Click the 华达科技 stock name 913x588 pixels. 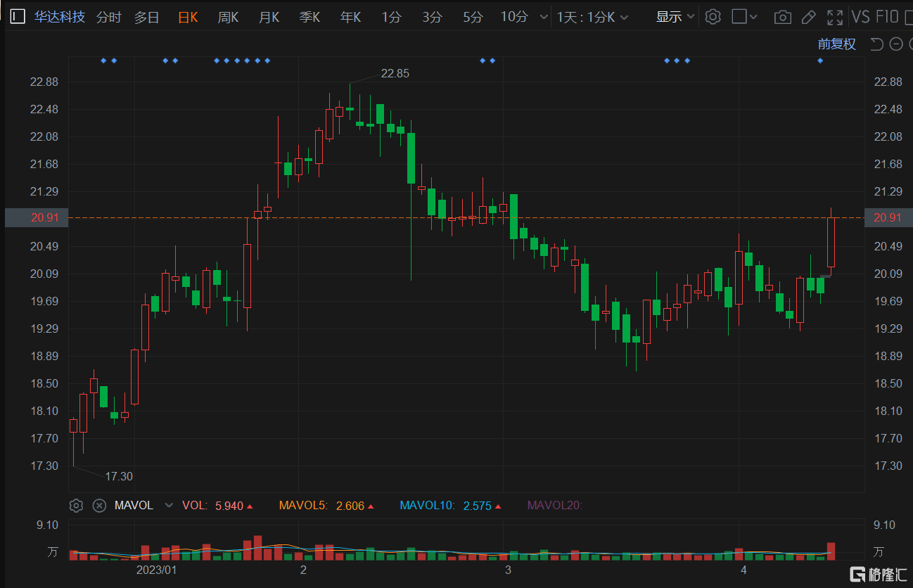pos(60,17)
